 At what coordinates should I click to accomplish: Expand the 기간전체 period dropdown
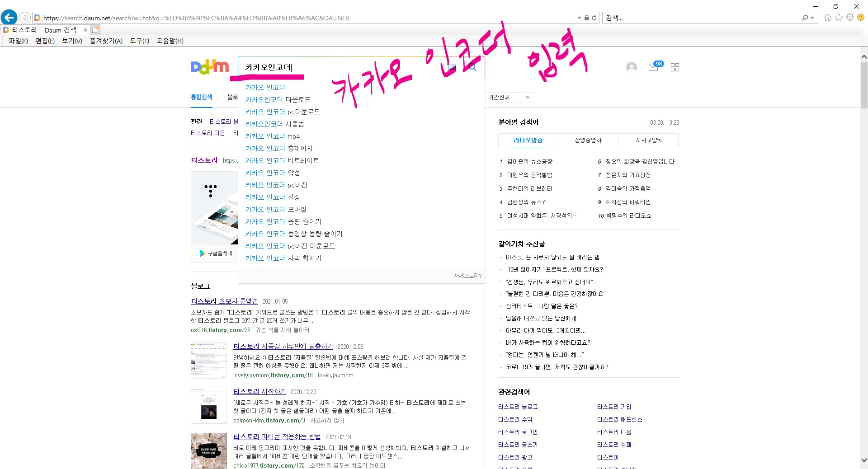(x=509, y=98)
